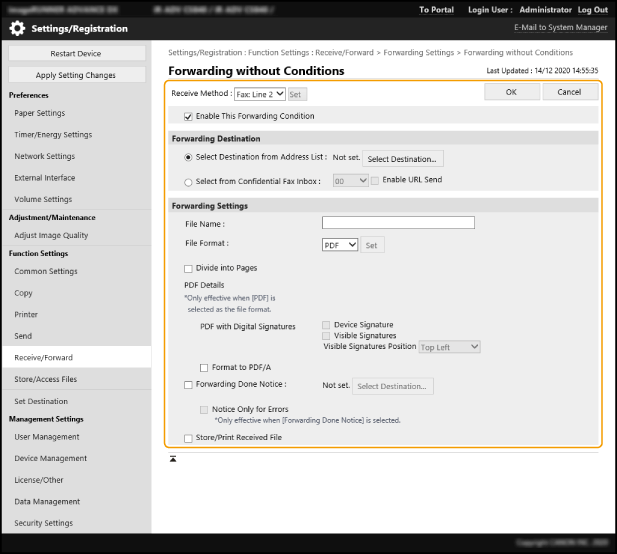The height and width of the screenshot is (554, 617).
Task: Click the back-to-top arrow icon
Action: pyautogui.click(x=174, y=459)
